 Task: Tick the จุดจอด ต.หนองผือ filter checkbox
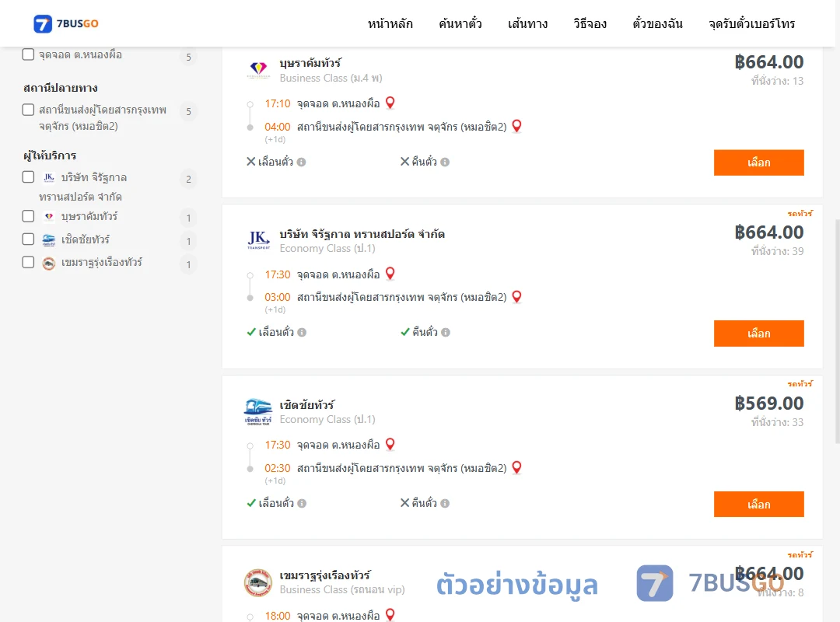[x=29, y=54]
